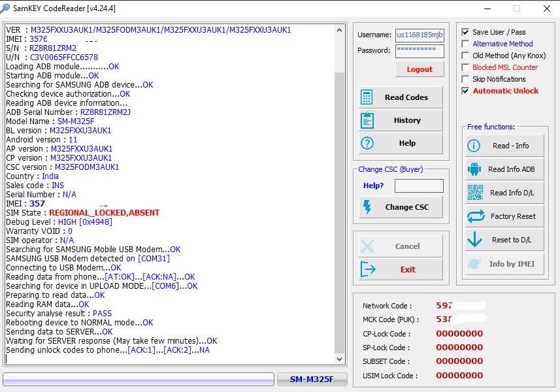The height and width of the screenshot is (392, 560).
Task: Click the Exit button label
Action: click(408, 270)
